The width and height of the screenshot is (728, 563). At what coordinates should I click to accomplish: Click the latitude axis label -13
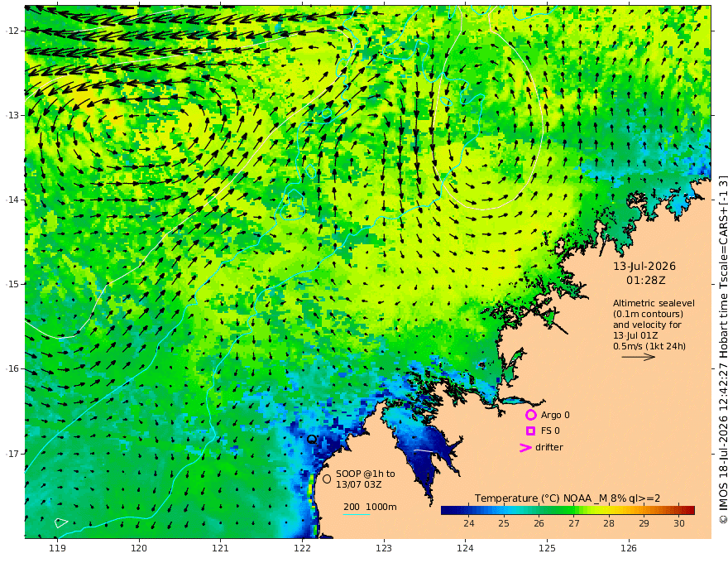pyautogui.click(x=12, y=115)
